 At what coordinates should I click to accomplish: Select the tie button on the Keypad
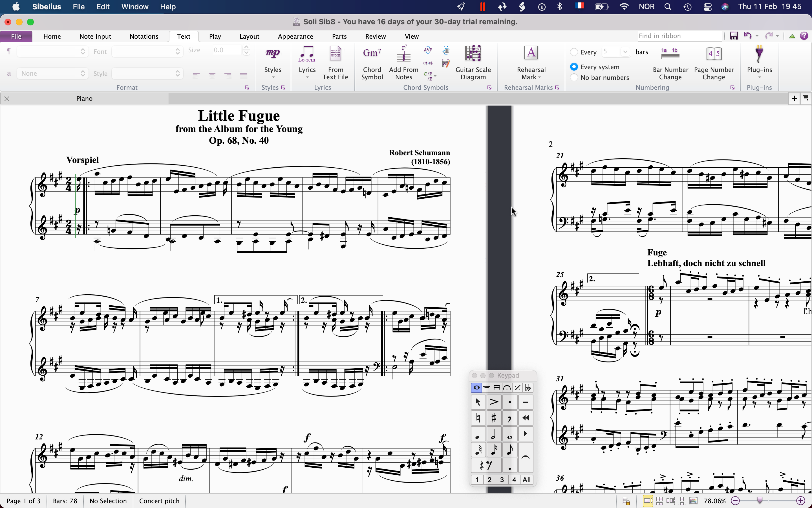[x=526, y=457]
